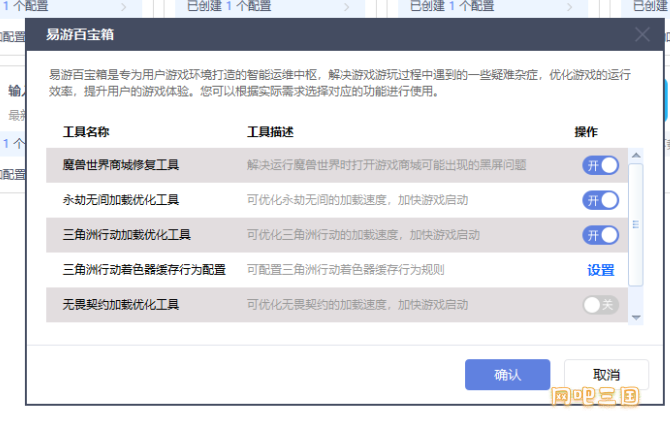The height and width of the screenshot is (421, 670).
Task: Open 设置 for 三角洲行动着色器缓存行为配置
Action: pos(600,270)
